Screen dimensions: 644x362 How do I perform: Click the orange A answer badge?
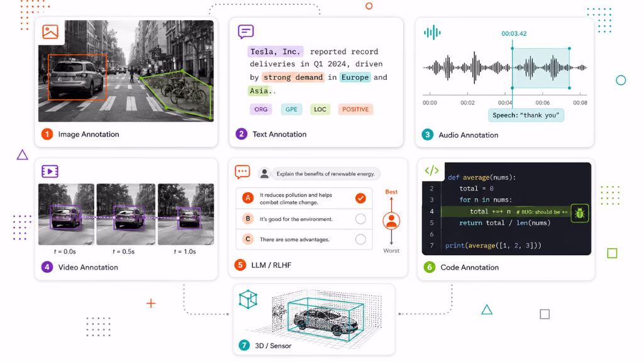248,198
